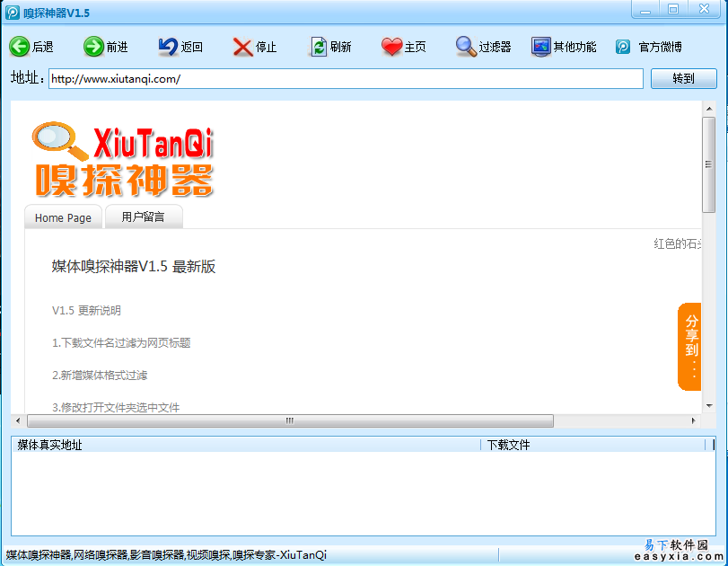Click the 转到 (Go) button
Viewport: 728px width, 566px height.
pos(683,78)
